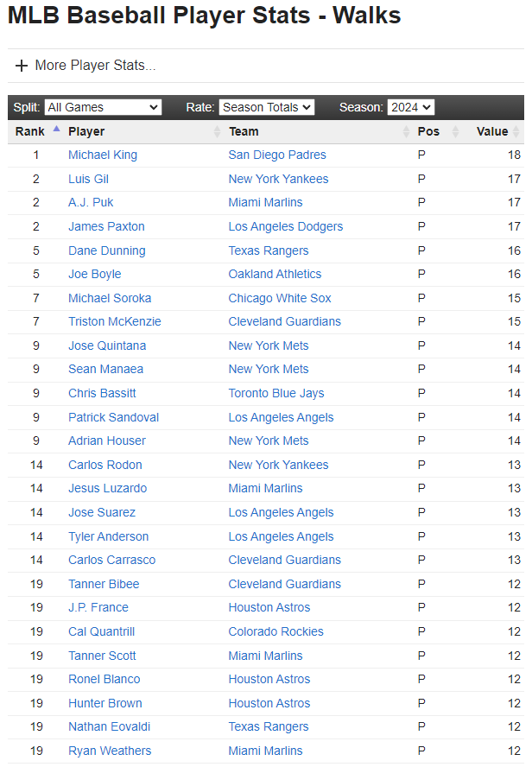
Task: Click the sort arrow icon in Rank header
Action: (x=56, y=129)
